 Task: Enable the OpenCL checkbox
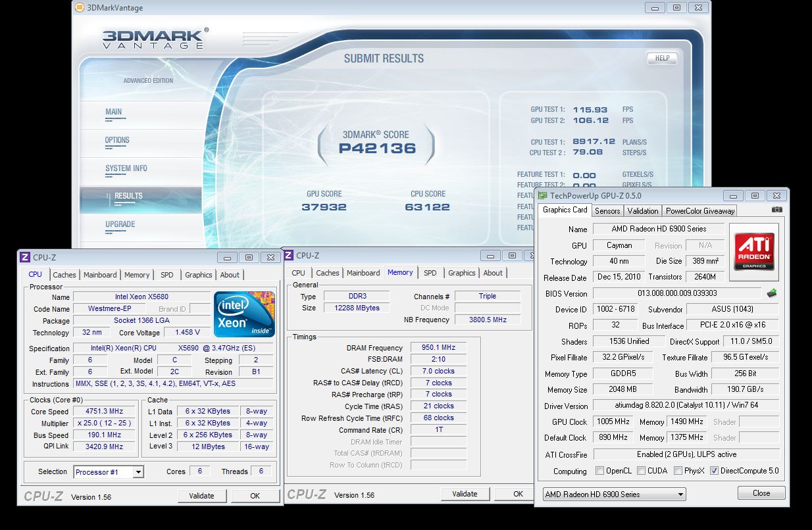(x=599, y=471)
